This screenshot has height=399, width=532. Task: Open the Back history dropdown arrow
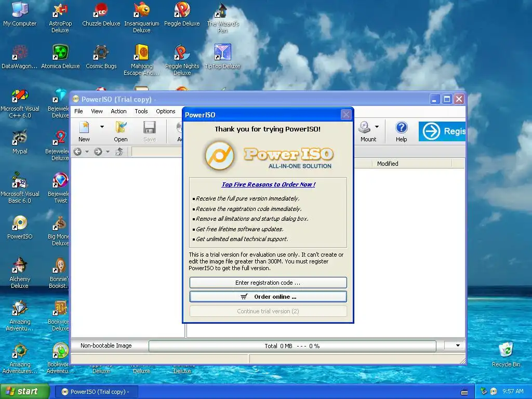87,152
